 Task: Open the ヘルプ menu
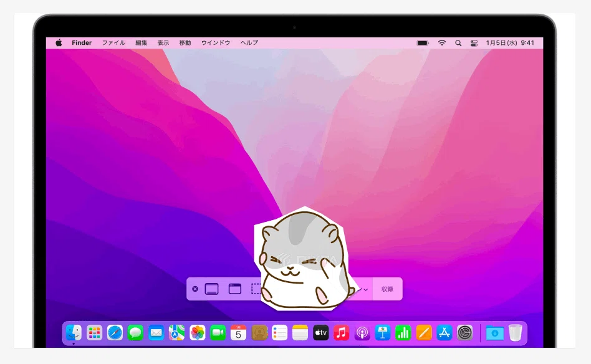click(x=249, y=43)
